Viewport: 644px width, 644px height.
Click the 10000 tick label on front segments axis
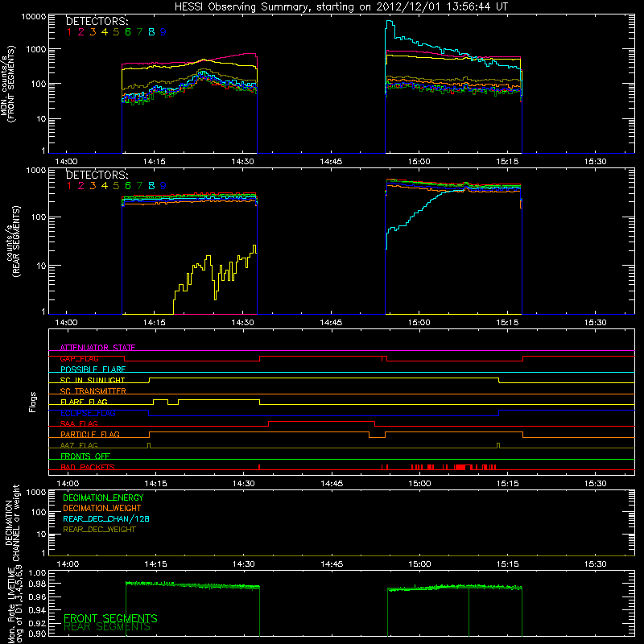(x=34, y=17)
